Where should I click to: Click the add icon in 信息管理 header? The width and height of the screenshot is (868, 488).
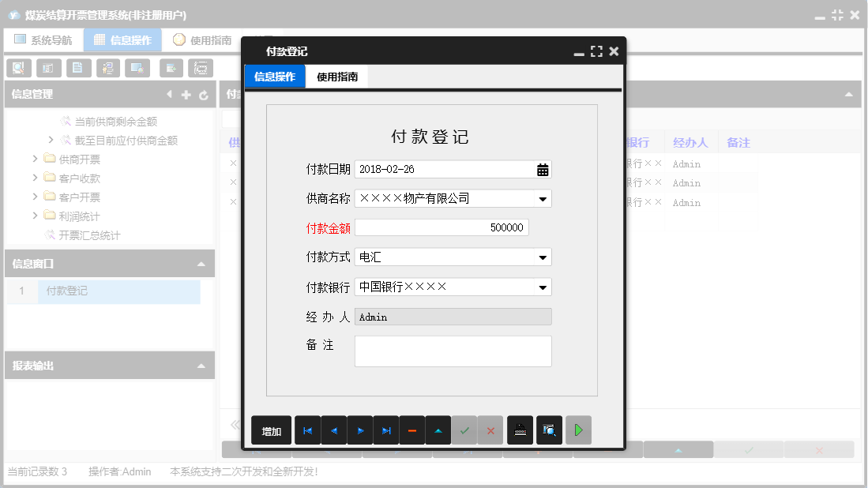tap(185, 94)
